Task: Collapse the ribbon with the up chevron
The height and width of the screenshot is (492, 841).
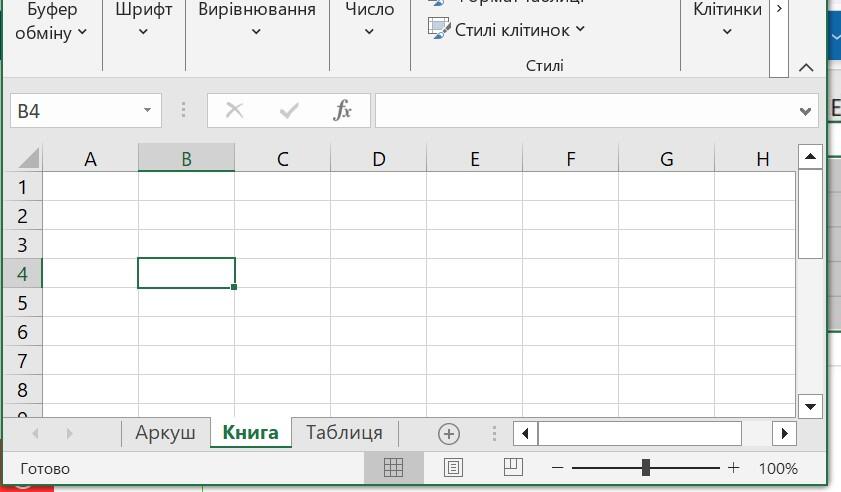Action: pyautogui.click(x=806, y=68)
